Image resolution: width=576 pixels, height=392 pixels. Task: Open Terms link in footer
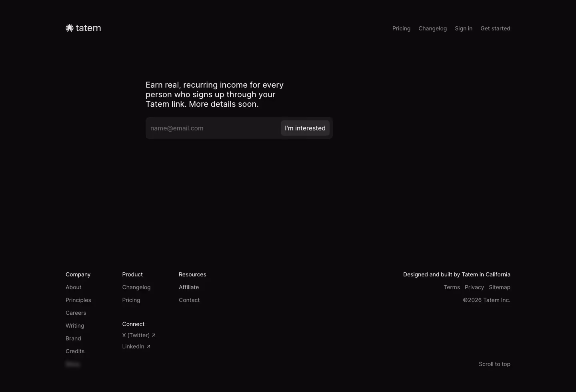point(452,287)
